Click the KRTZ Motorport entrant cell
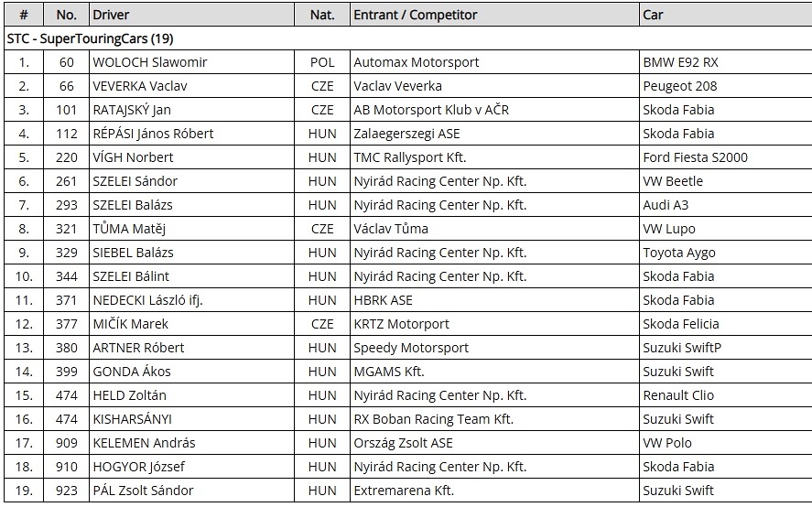 pos(494,324)
